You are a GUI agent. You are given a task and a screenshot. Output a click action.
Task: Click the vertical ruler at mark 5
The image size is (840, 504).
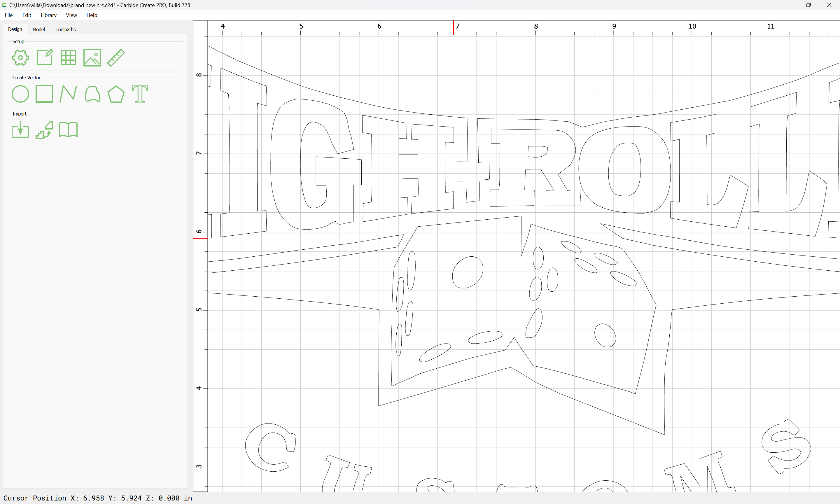[x=199, y=310]
